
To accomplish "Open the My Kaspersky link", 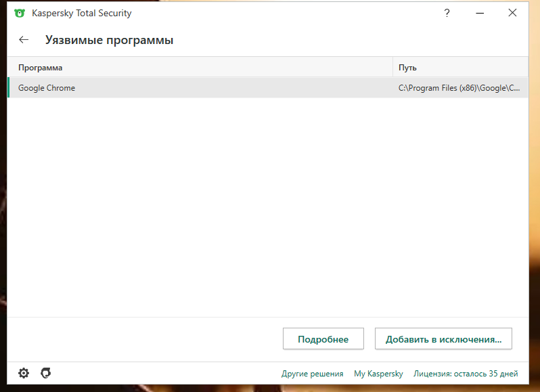I will point(378,374).
